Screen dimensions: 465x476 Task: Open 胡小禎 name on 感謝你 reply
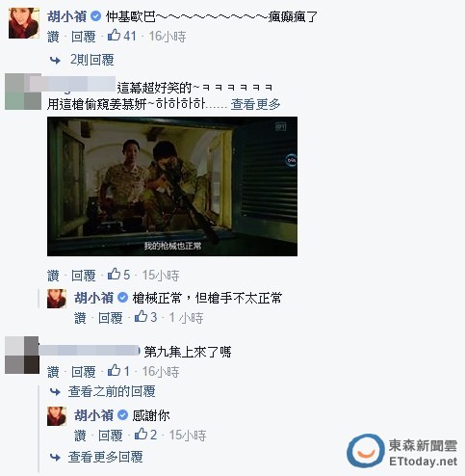coord(93,415)
